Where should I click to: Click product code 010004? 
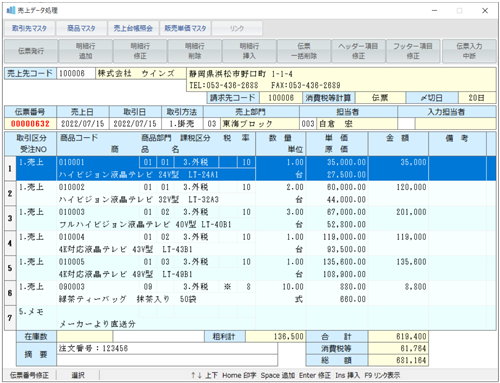[72, 237]
